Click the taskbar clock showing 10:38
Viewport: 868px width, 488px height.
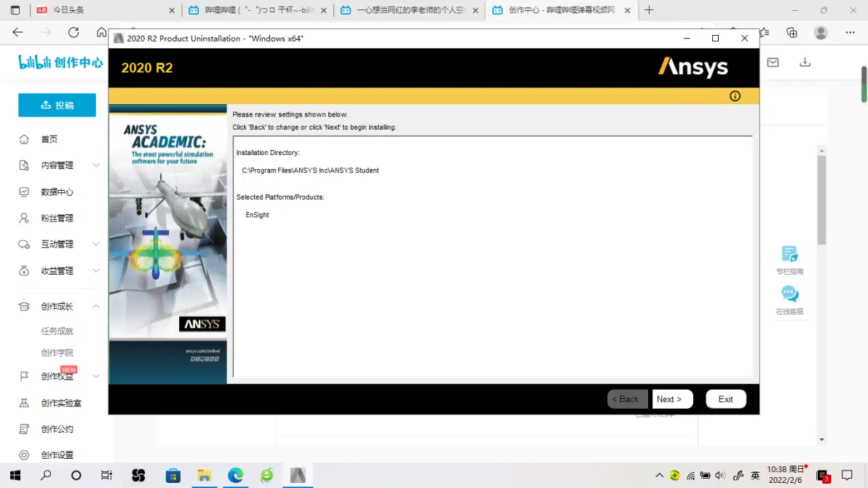(x=786, y=475)
